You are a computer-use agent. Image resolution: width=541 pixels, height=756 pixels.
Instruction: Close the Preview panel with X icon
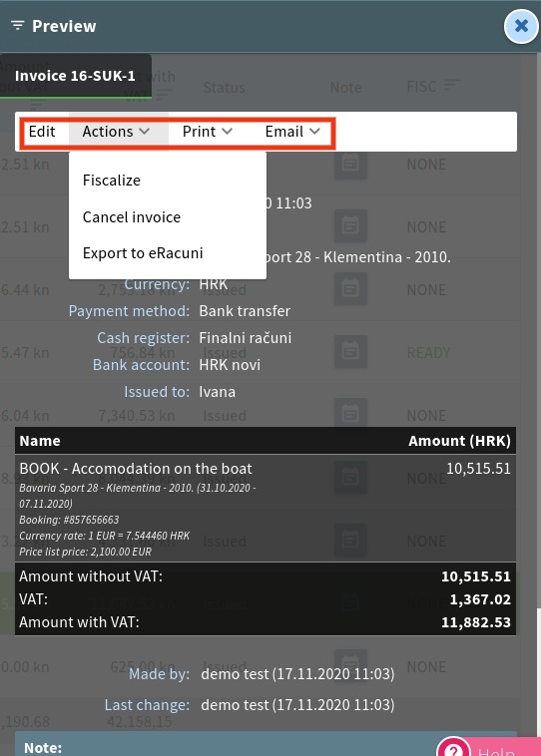point(521,26)
